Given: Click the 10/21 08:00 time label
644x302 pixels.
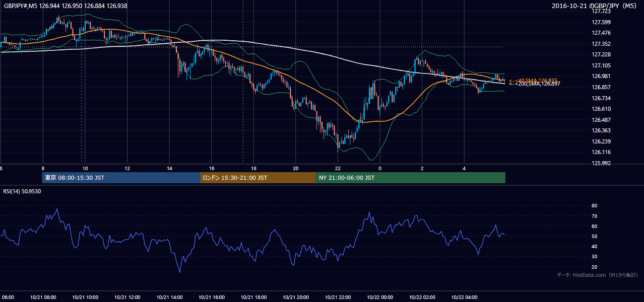Looking at the screenshot, I should tap(43, 297).
